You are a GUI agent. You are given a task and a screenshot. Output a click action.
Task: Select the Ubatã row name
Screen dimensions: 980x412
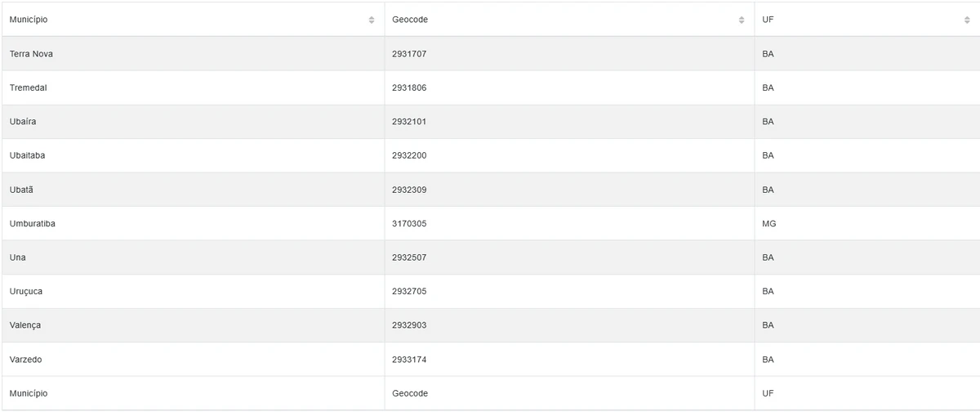(x=22, y=190)
